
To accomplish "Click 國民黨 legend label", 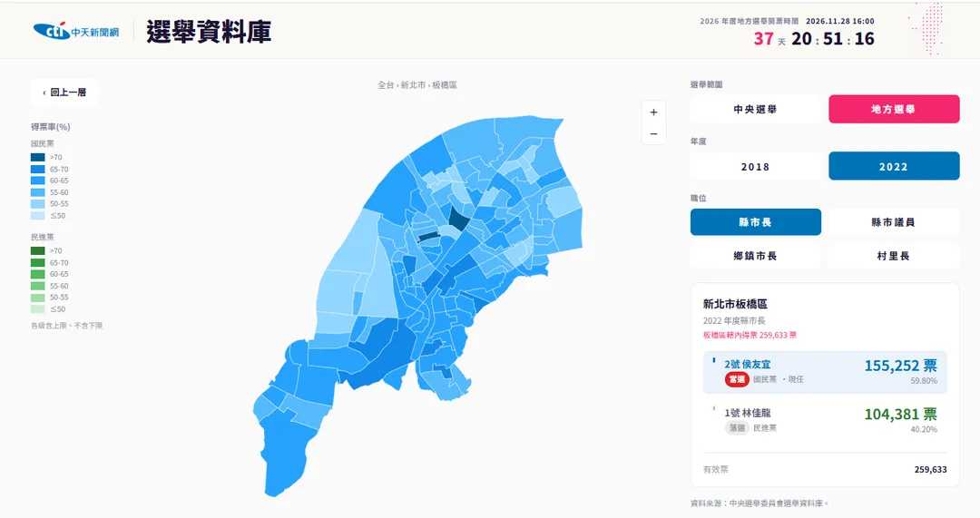I will (43, 143).
